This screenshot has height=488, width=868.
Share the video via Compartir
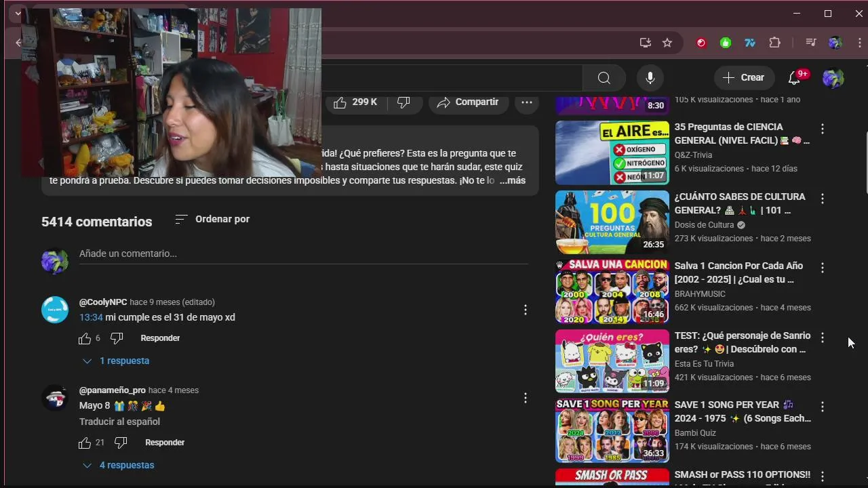468,102
